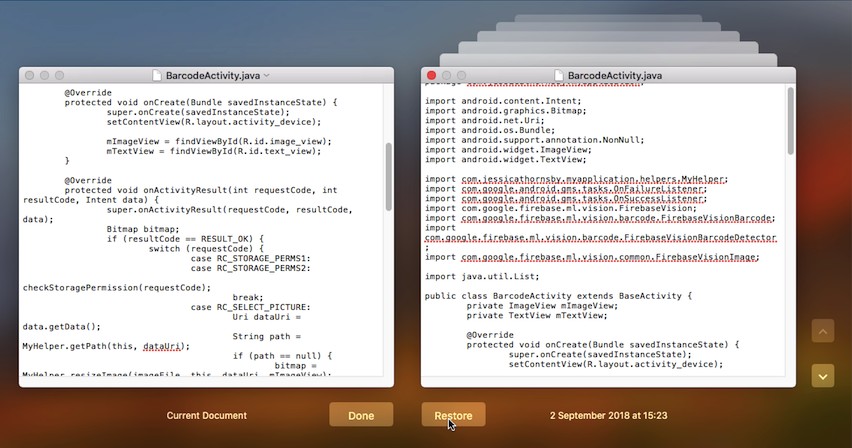Click the BarcodeActivity.java title of right window
Screen dimensions: 852x448
tap(614, 76)
